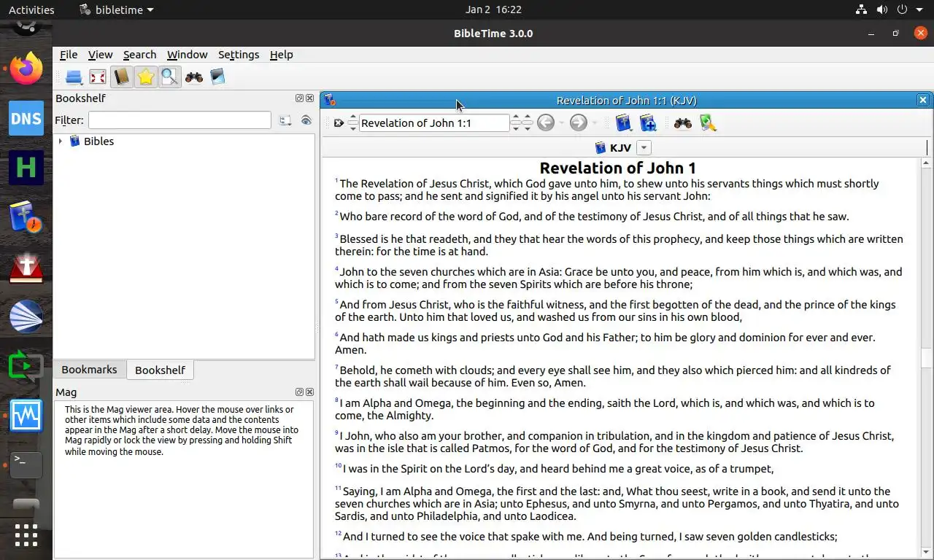Close the Mag panel
Image resolution: width=934 pixels, height=560 pixels.
[309, 392]
